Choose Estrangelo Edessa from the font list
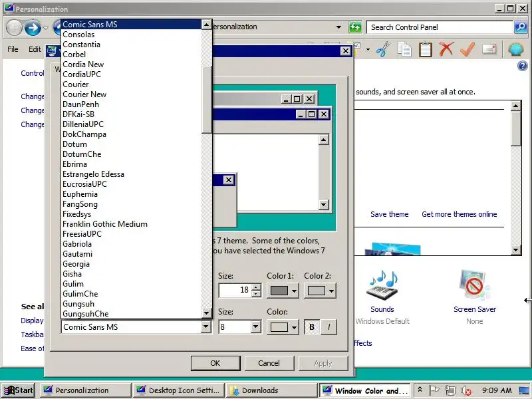Image resolution: width=532 pixels, height=399 pixels. pos(131,174)
